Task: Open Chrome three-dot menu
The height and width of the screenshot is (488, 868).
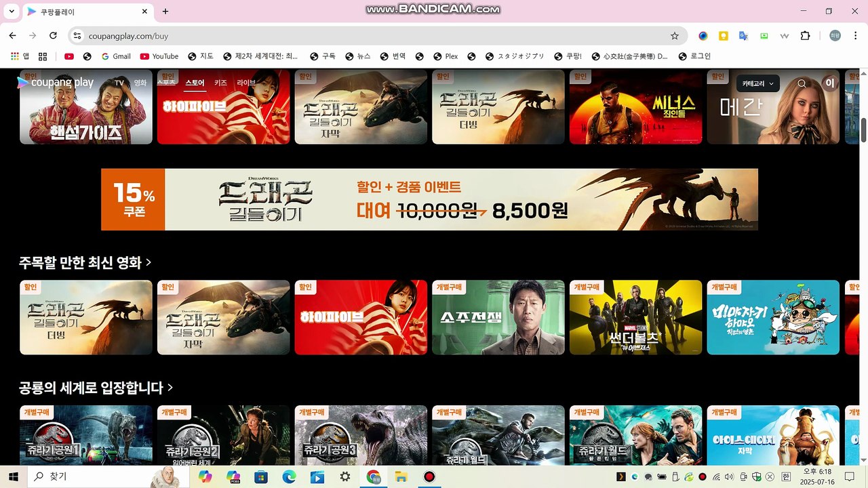Action: tap(855, 36)
